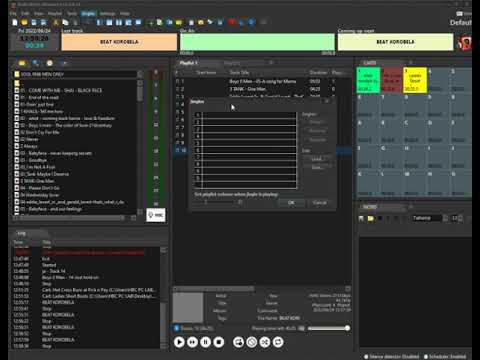Toggle the shuffle mode icon
The height and width of the screenshot is (360, 480).
265,342
